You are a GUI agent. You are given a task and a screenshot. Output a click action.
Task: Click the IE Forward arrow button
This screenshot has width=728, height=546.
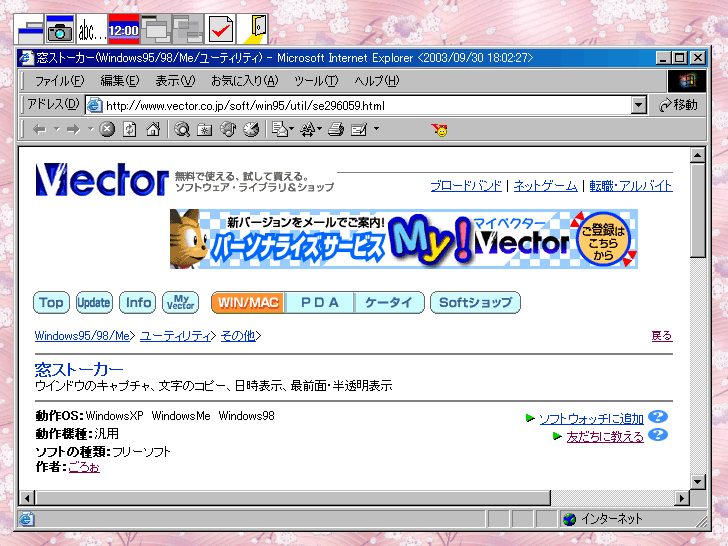[73, 130]
